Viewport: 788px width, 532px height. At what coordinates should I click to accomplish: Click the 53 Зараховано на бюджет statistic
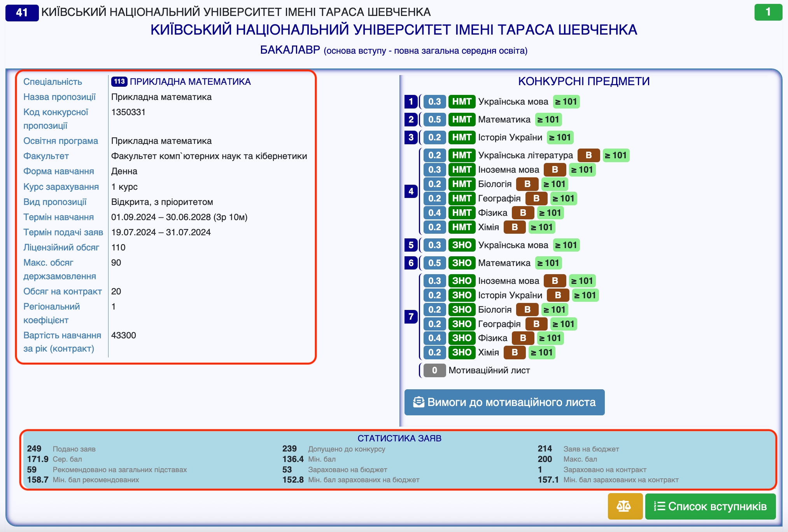click(334, 470)
